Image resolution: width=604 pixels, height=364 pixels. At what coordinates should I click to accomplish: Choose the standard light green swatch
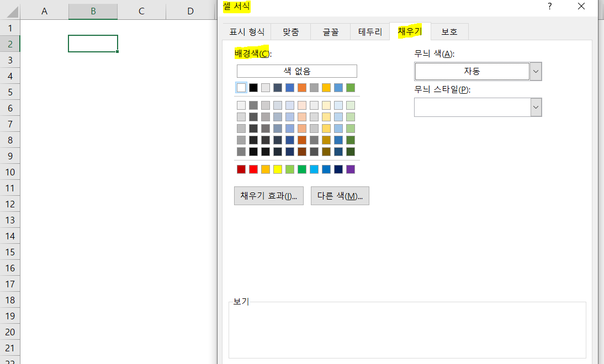point(290,169)
